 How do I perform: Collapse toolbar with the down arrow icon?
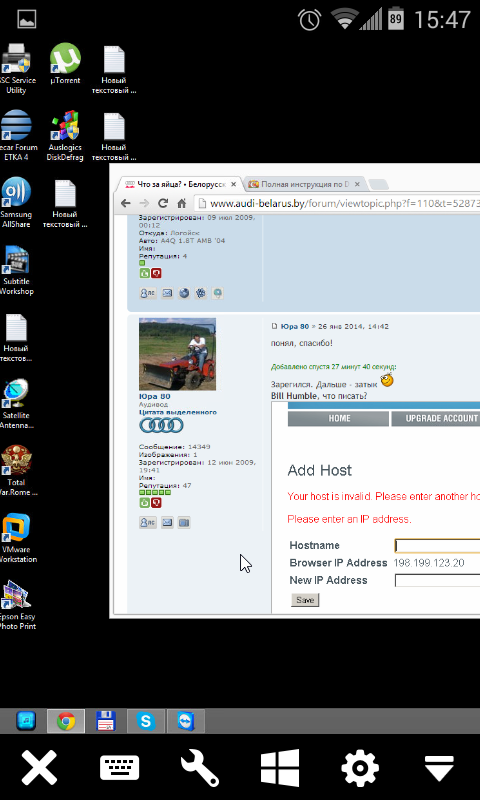pos(440,768)
